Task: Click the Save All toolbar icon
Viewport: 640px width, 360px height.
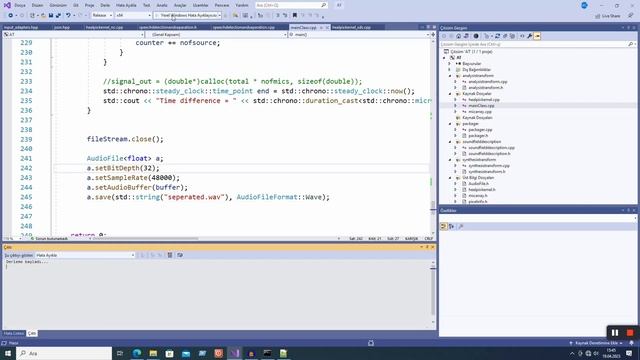Action: click(58, 16)
